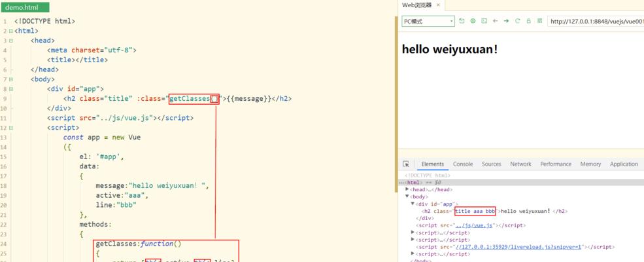This screenshot has width=644, height=262.
Task: Switch to the Memory tab
Action: point(590,164)
